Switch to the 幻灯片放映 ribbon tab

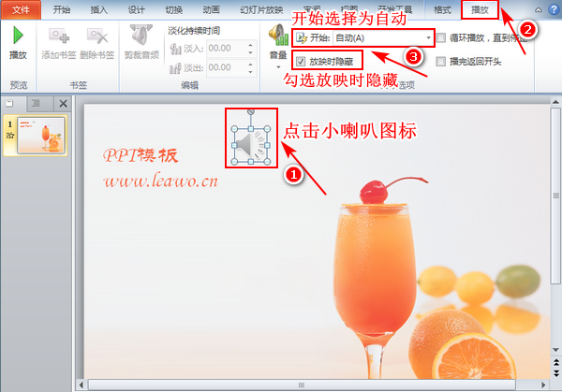[261, 9]
